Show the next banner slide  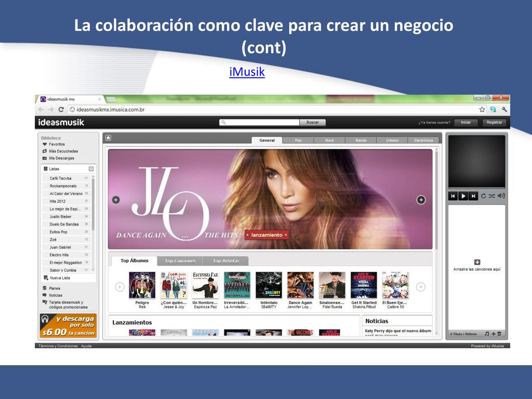pos(421,200)
